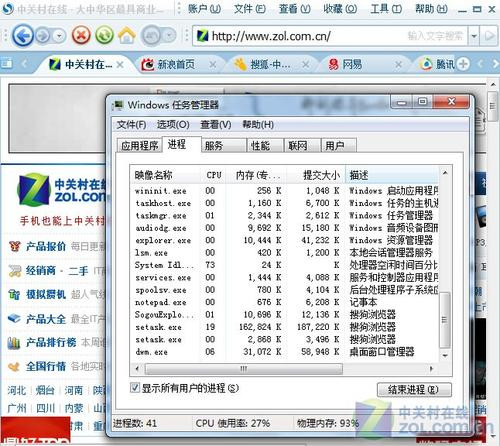Open Task Manager 查看(V) menu

[x=216, y=125]
